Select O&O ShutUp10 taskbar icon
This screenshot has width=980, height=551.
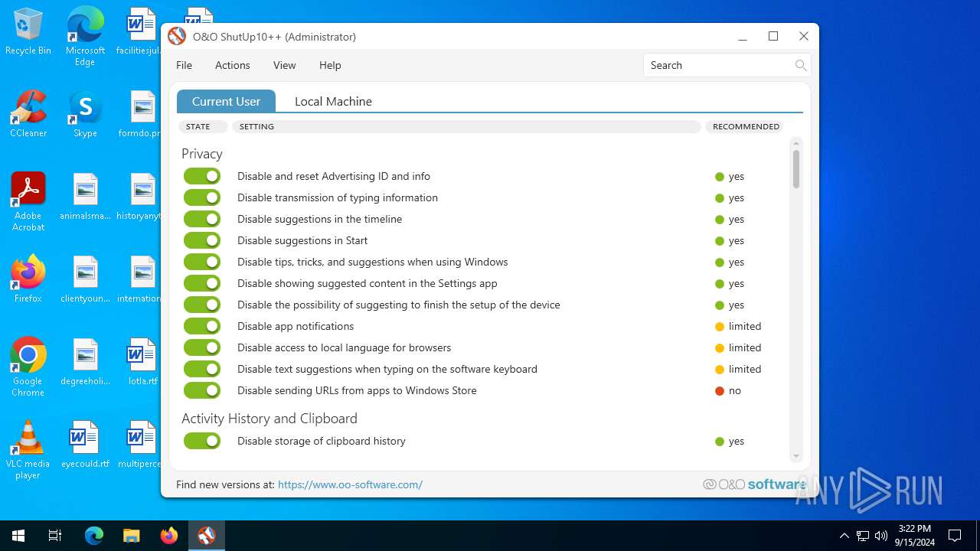(x=207, y=536)
